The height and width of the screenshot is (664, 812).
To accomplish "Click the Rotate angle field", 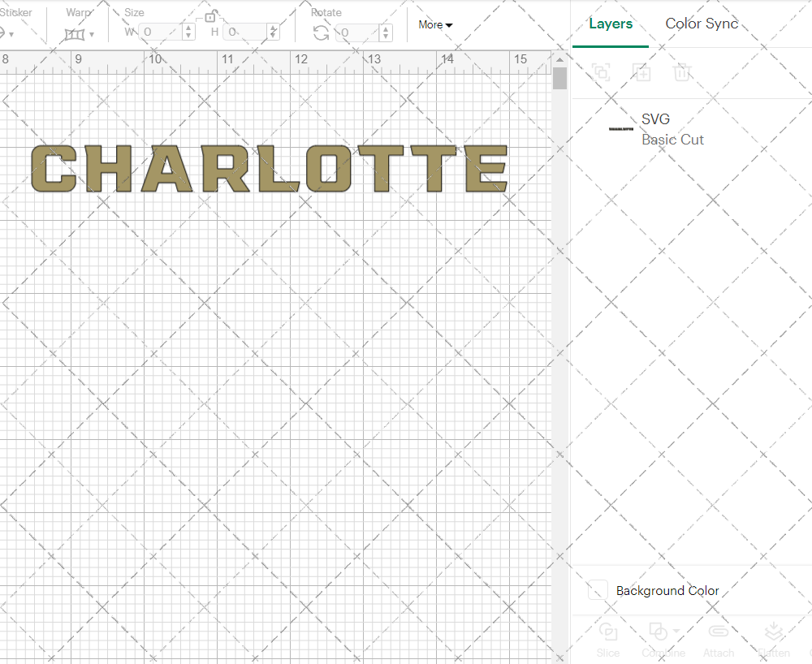I will (x=357, y=32).
